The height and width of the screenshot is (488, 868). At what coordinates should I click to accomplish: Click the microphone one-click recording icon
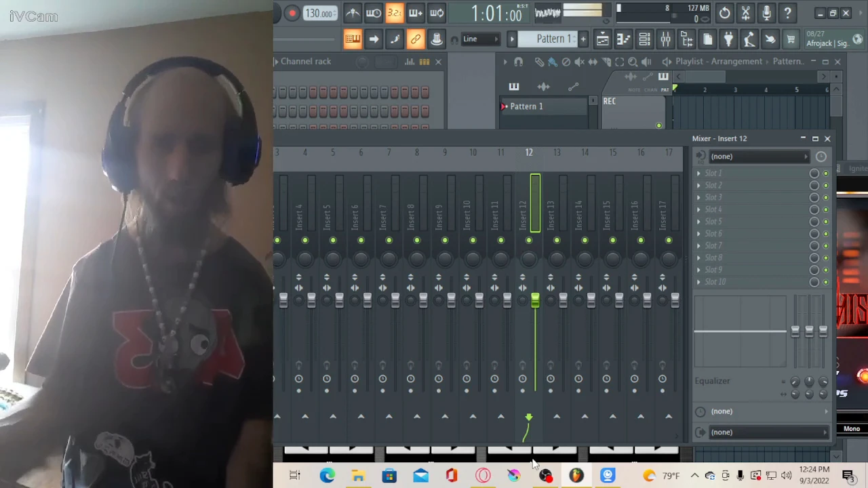point(766,13)
